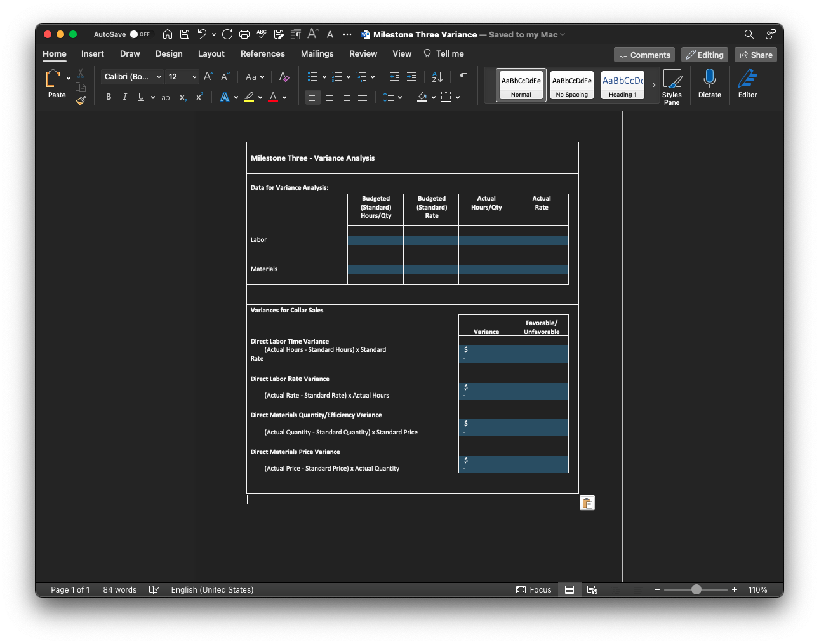Click the Focus button in status bar
This screenshot has width=819, height=644.
(534, 590)
